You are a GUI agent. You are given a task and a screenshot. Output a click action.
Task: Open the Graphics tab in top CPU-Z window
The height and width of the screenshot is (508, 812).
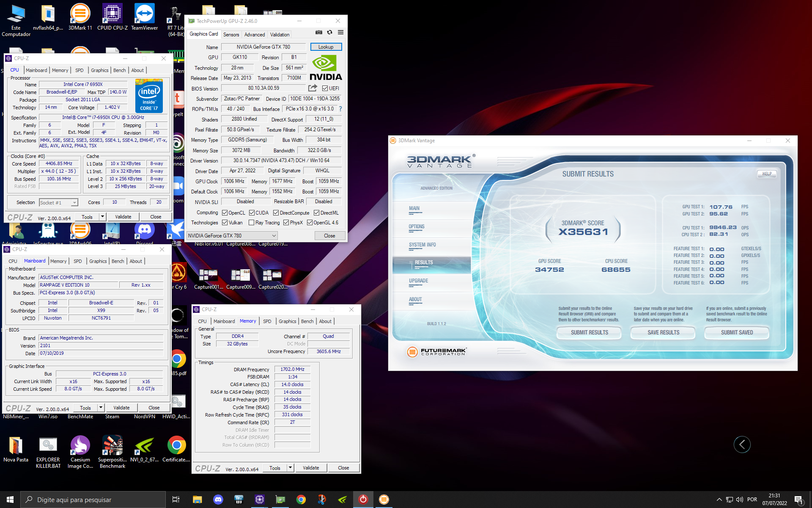[x=99, y=70]
